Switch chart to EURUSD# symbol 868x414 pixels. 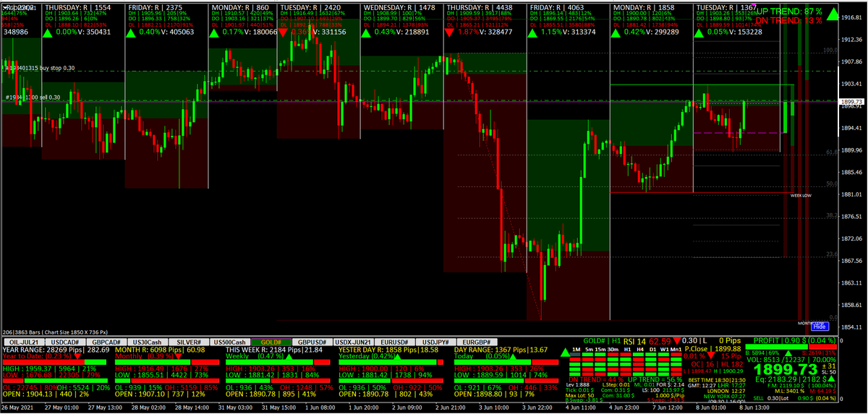pyautogui.click(x=396, y=342)
